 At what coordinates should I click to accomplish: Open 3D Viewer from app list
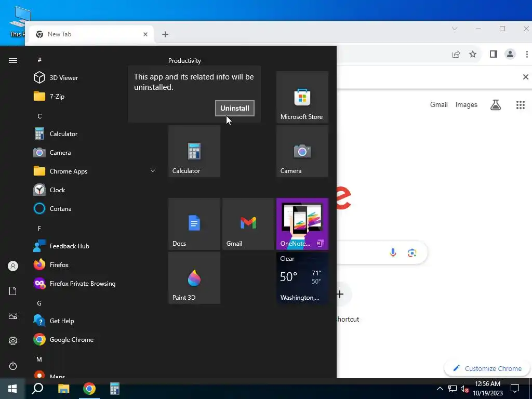[95, 78]
